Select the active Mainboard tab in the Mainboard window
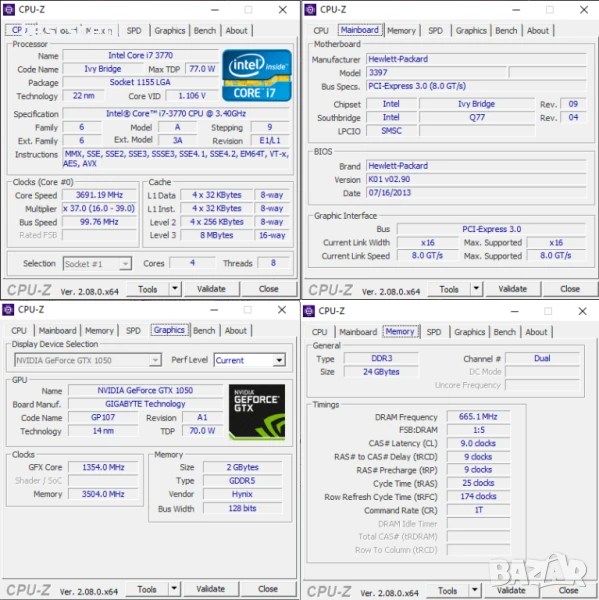 (359, 30)
